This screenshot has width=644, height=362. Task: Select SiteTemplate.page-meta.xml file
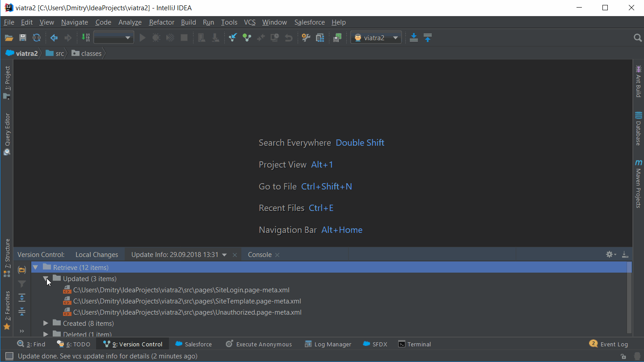tap(182, 301)
